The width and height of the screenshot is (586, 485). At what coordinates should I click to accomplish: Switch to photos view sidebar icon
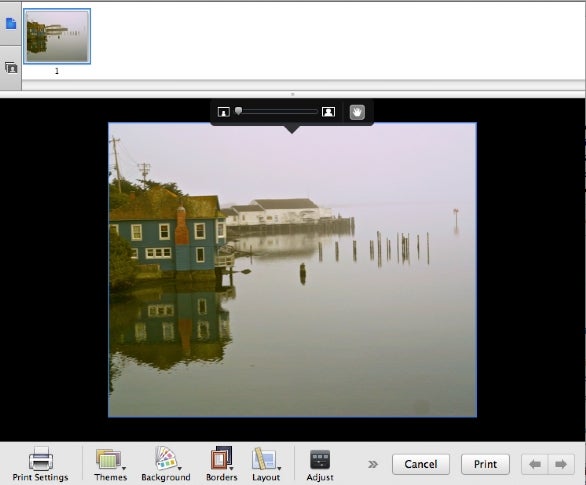(11, 68)
